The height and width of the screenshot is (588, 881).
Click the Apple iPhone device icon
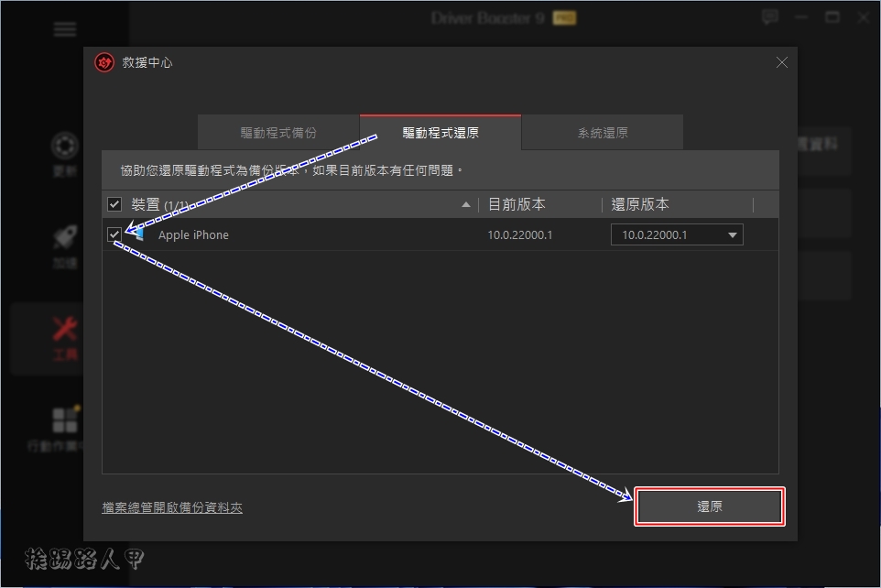[x=140, y=234]
